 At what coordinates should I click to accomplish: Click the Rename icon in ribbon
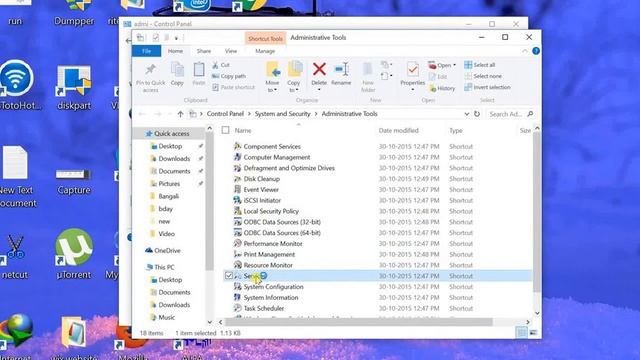(341, 69)
